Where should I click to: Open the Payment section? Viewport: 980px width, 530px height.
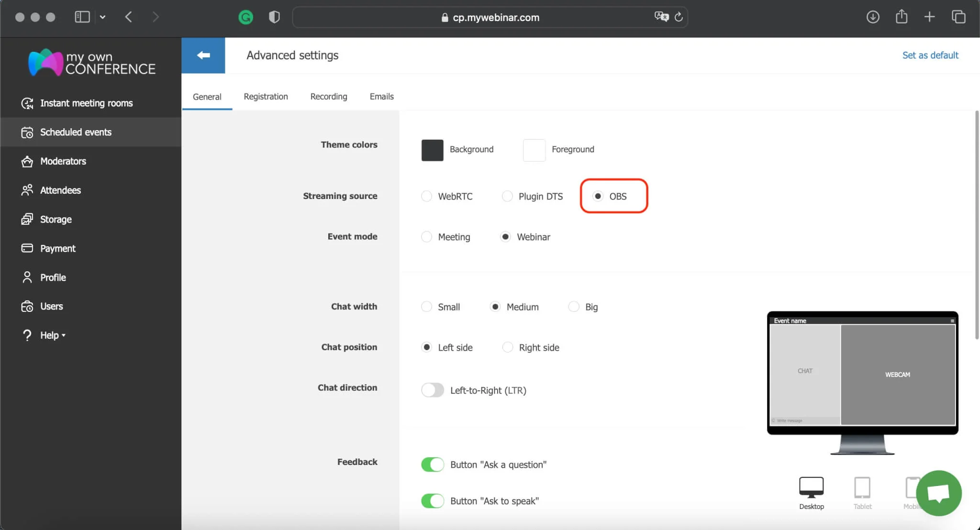point(57,249)
